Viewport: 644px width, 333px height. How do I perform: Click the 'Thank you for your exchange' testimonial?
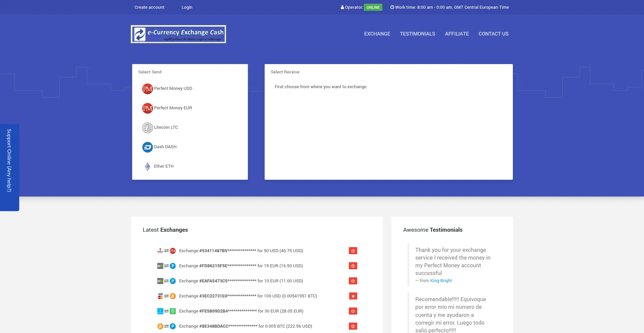pos(453,262)
